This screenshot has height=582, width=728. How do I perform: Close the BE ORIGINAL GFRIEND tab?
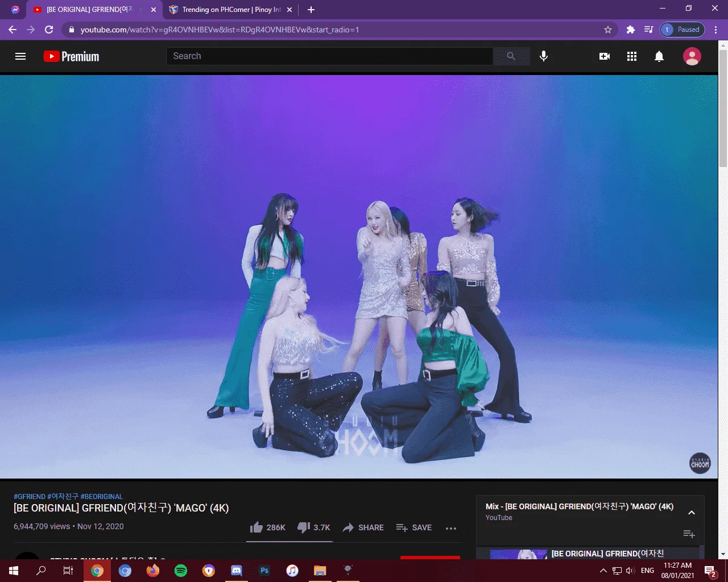pos(153,10)
